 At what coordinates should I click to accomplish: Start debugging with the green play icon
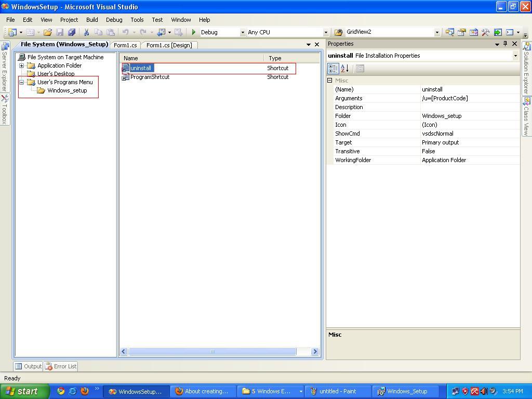click(x=193, y=32)
